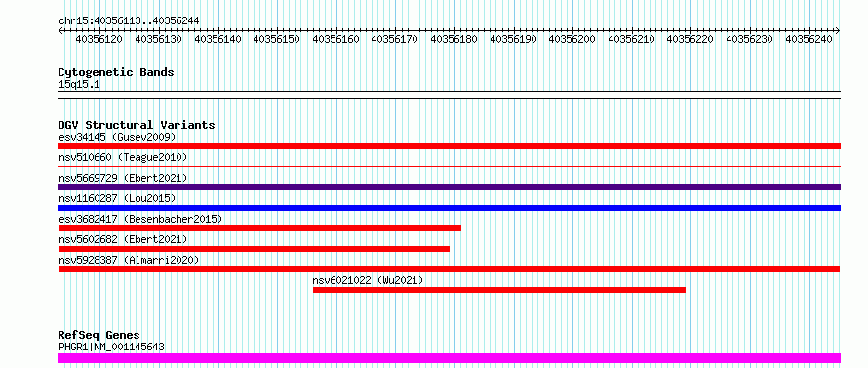Click the ruler's left end arrow

60,31
